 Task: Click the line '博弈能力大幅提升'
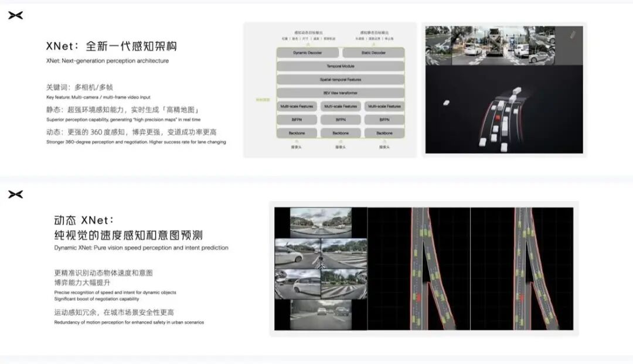(x=82, y=283)
